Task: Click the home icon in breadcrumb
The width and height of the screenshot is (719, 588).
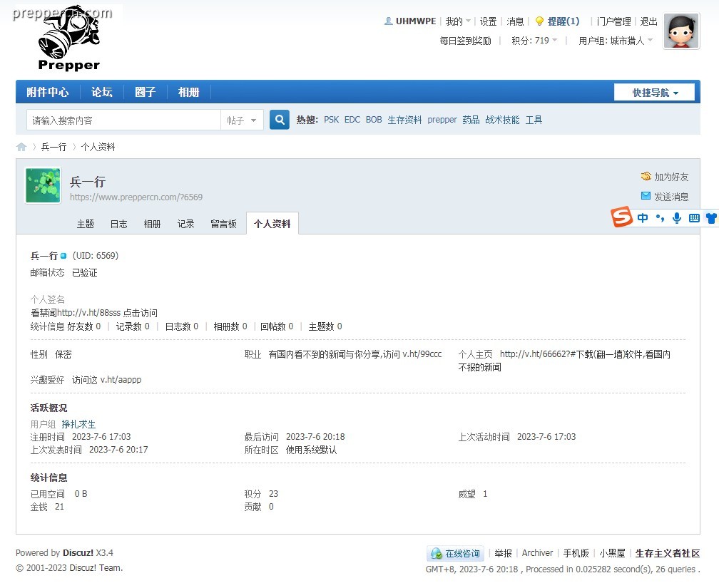Action: pyautogui.click(x=21, y=147)
